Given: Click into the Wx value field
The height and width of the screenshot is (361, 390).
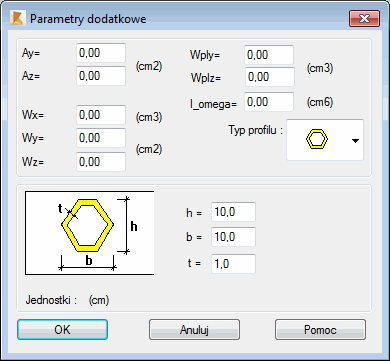Looking at the screenshot, I should click(101, 115).
